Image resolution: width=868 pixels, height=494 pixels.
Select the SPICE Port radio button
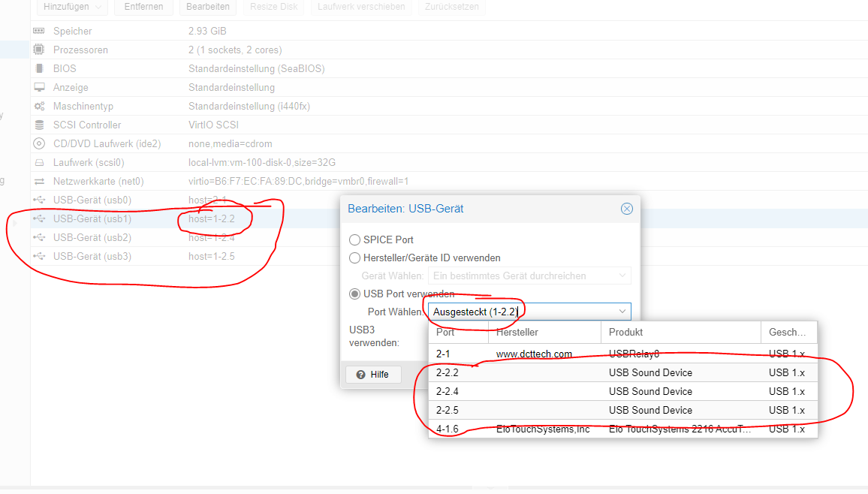354,240
